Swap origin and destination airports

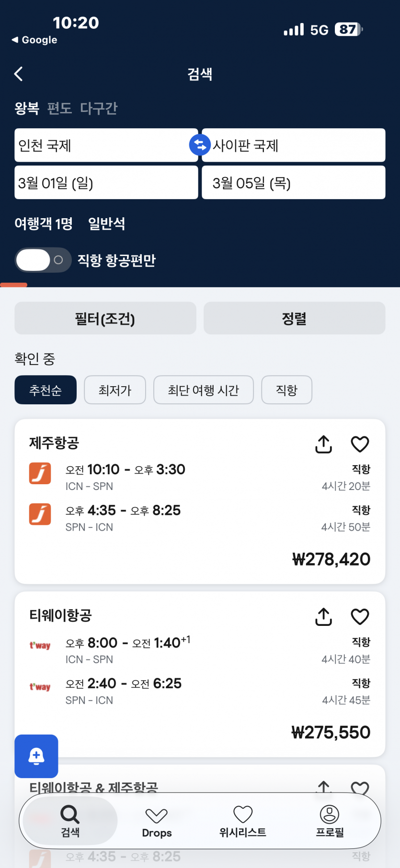[200, 145]
